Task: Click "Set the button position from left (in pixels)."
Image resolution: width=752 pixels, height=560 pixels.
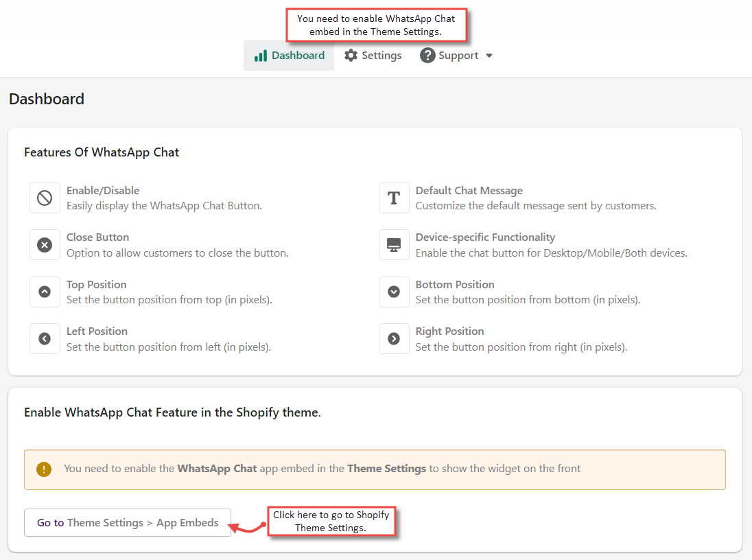Action: click(169, 347)
